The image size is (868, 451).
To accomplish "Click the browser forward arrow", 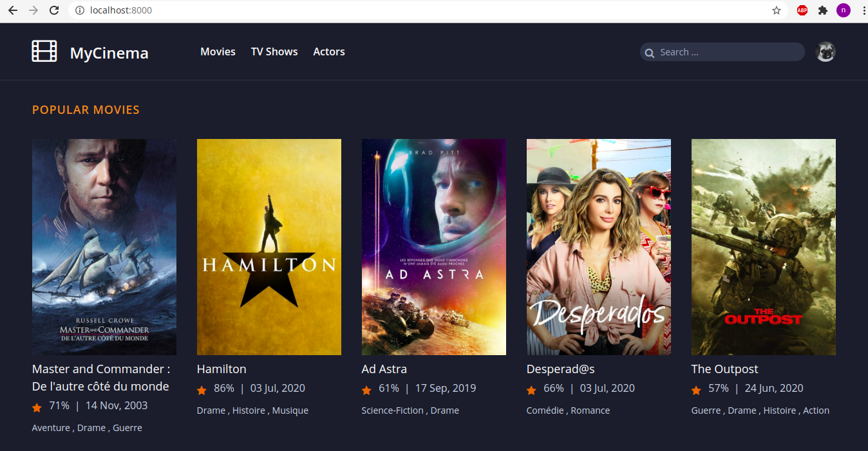I will (x=33, y=10).
